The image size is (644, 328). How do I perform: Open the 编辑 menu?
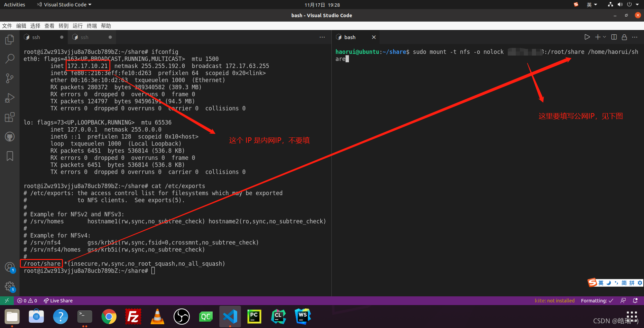pos(21,26)
